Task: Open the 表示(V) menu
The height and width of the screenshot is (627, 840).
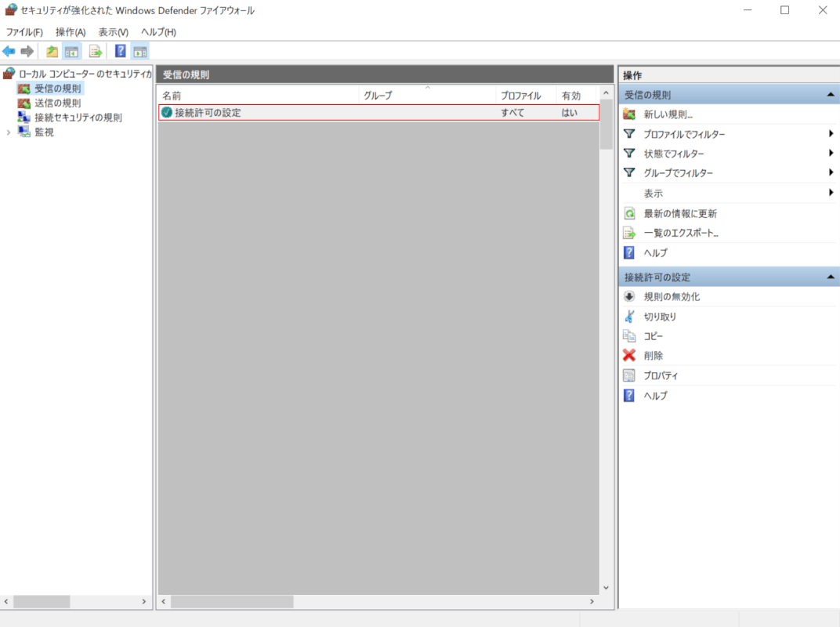Action: 113,32
